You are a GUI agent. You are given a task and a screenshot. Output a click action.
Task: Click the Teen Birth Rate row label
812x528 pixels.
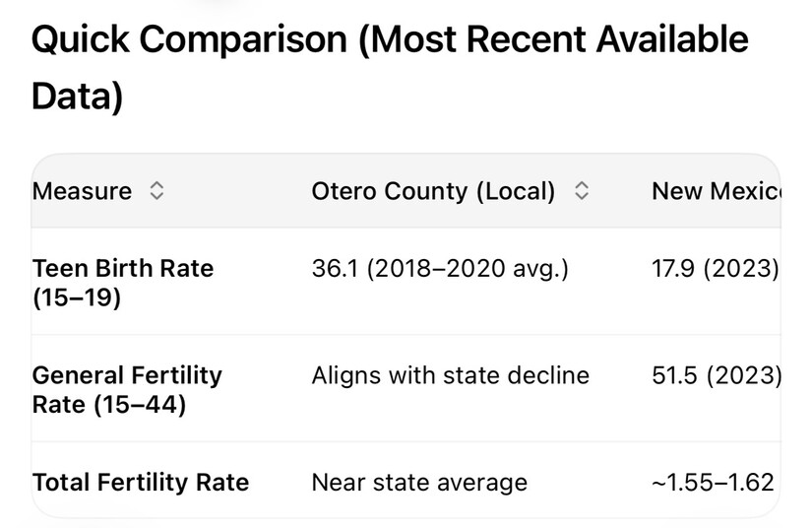122,268
